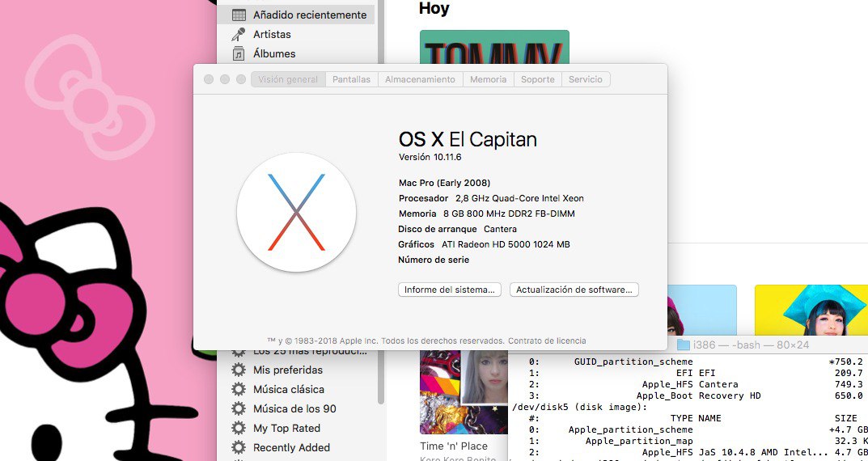Click gear icon beside Música de los 90
The image size is (868, 461).
click(x=239, y=408)
